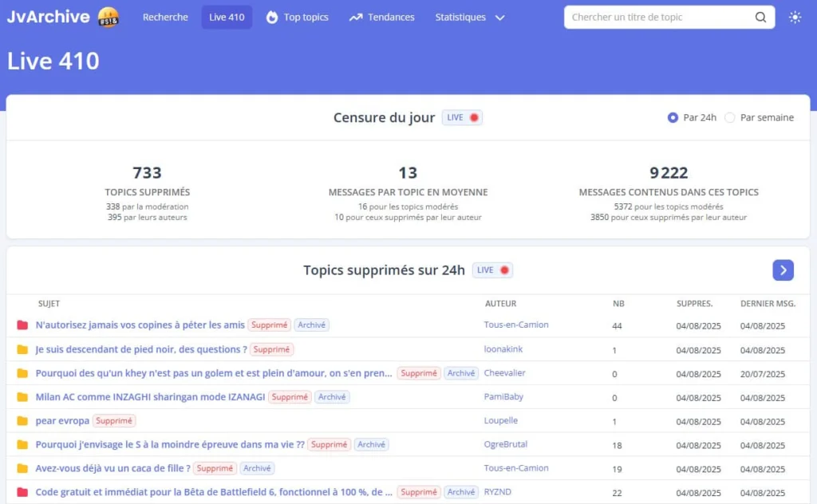This screenshot has width=817, height=504.
Task: Click the JvArchive emoji logo icon
Action: point(109,17)
